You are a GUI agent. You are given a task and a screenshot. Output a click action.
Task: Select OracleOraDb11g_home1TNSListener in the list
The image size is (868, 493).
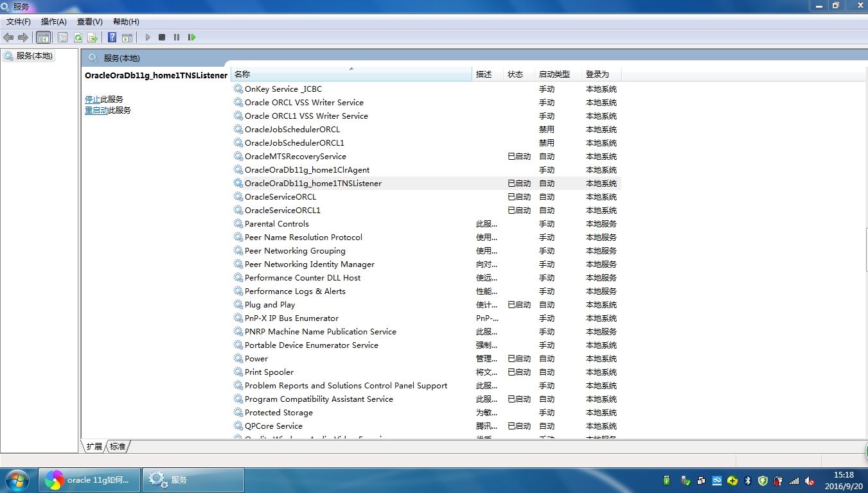427,184
